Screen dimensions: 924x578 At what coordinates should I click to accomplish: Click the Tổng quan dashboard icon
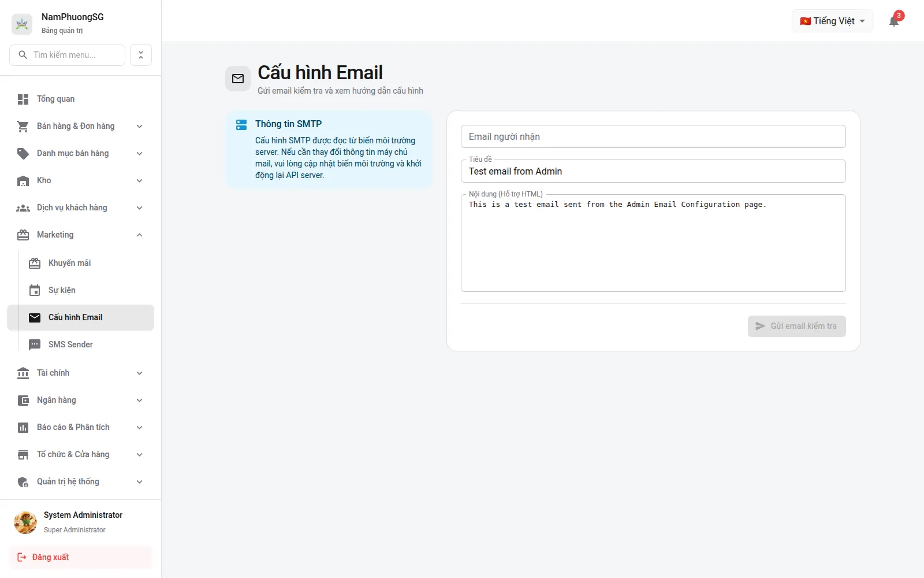coord(23,99)
